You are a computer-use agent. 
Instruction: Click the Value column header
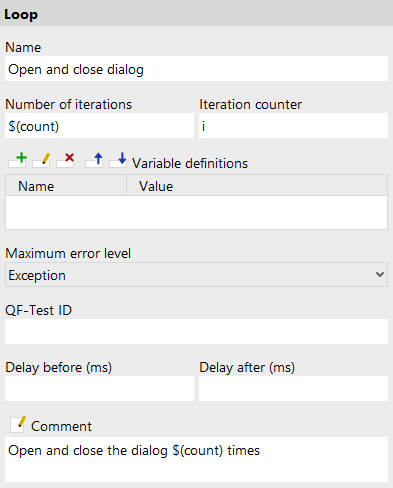click(x=257, y=186)
